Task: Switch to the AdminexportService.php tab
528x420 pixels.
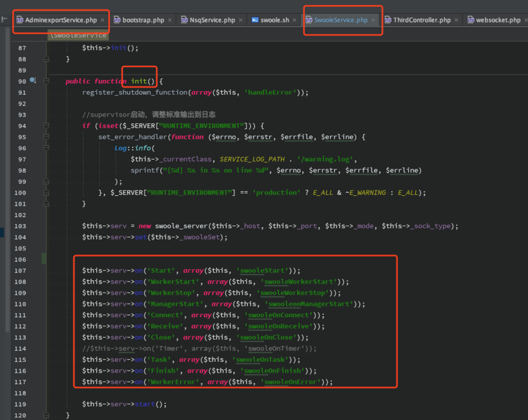Action: point(61,20)
